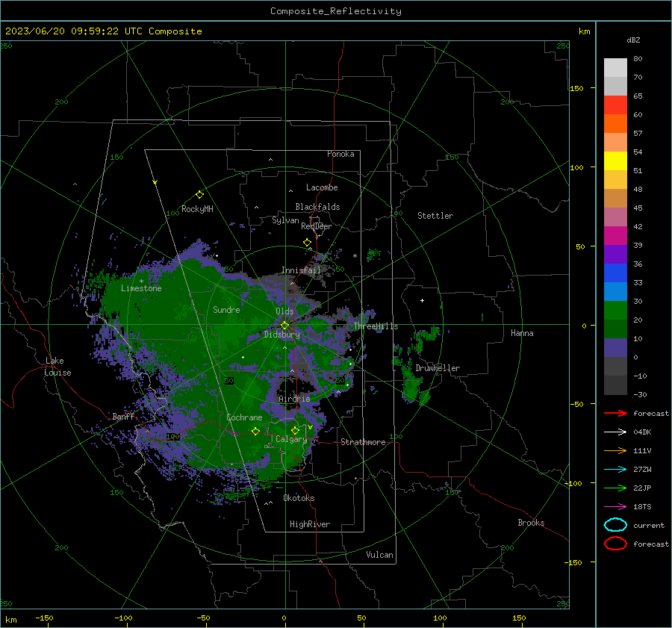Image resolution: width=672 pixels, height=628 pixels.
Task: Click the yellow diamond marker above Calgary label
Action: 295,430
